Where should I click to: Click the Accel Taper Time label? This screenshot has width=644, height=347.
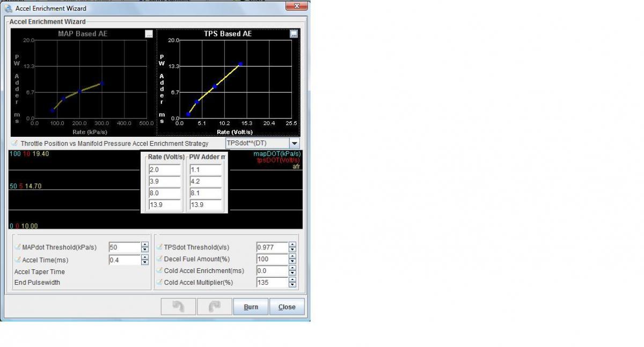[x=39, y=272]
